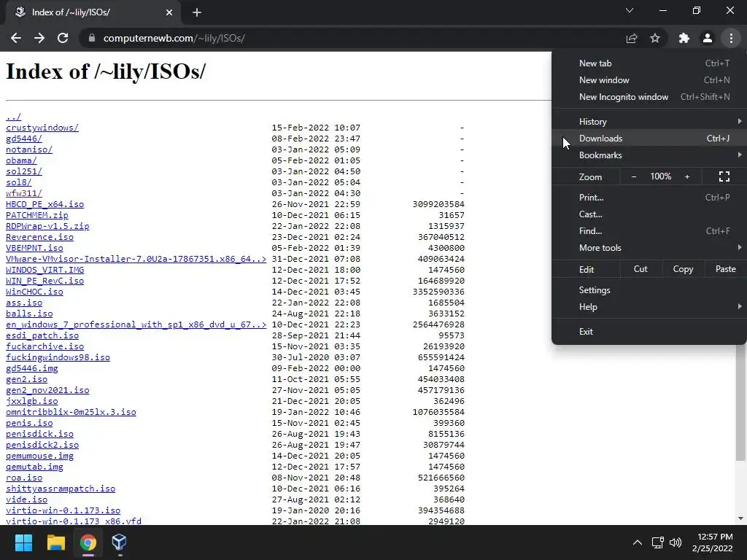
Task: Go back using the browser back arrow
Action: (x=16, y=38)
